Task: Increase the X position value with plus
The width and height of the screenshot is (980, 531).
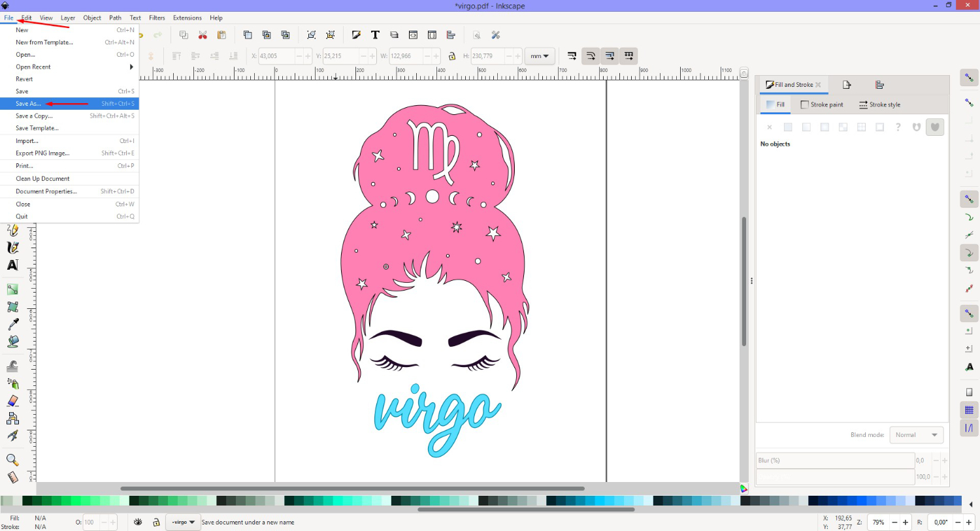Action: click(308, 56)
